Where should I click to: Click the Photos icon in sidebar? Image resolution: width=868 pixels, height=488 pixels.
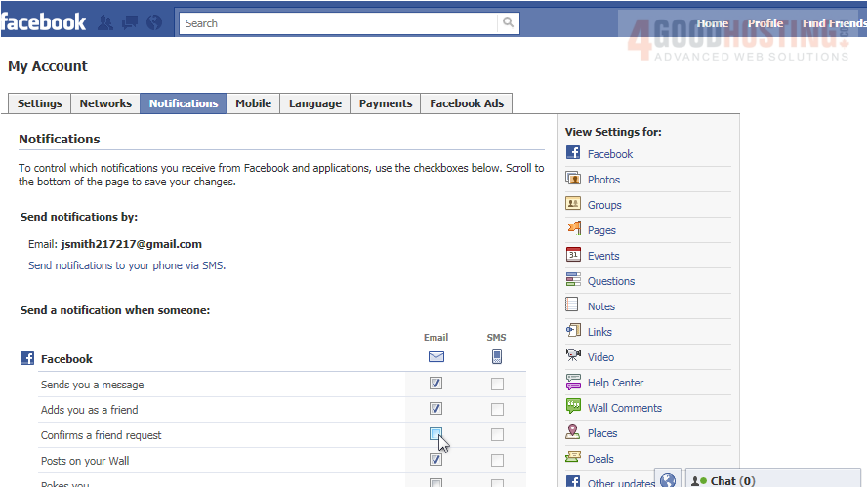pos(573,179)
